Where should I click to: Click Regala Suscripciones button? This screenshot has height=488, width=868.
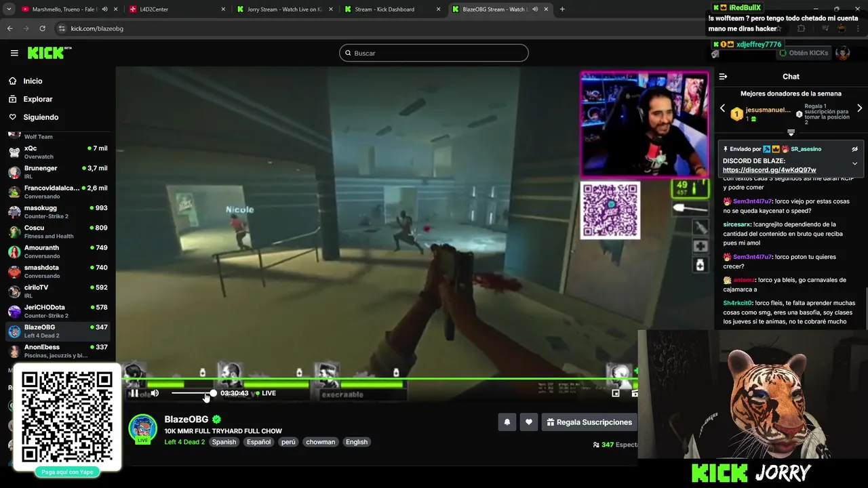pyautogui.click(x=589, y=422)
